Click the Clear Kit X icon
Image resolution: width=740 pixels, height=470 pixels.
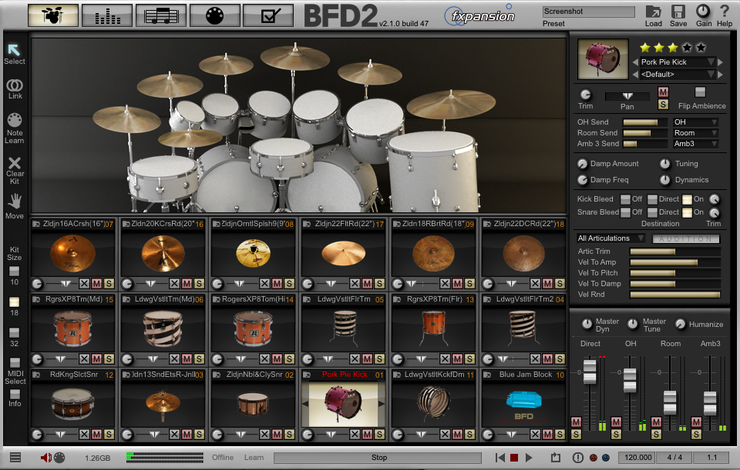14,163
